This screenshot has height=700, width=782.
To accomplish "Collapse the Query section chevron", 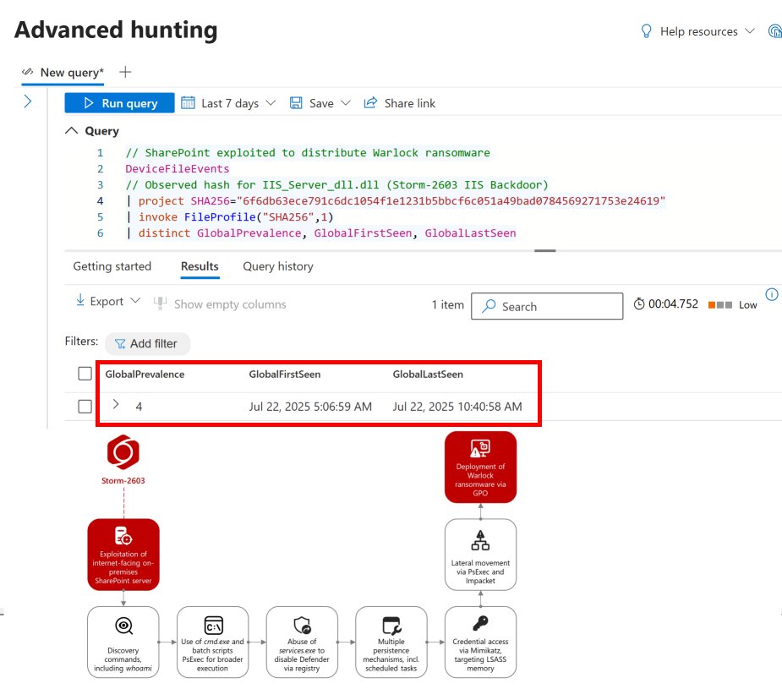I will pos(72,131).
